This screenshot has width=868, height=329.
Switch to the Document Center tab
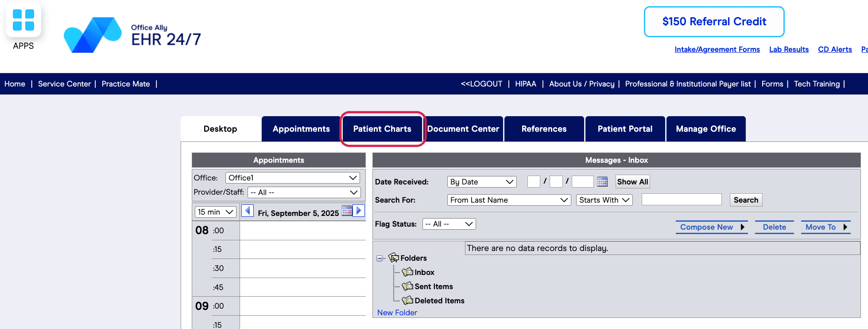tap(463, 129)
